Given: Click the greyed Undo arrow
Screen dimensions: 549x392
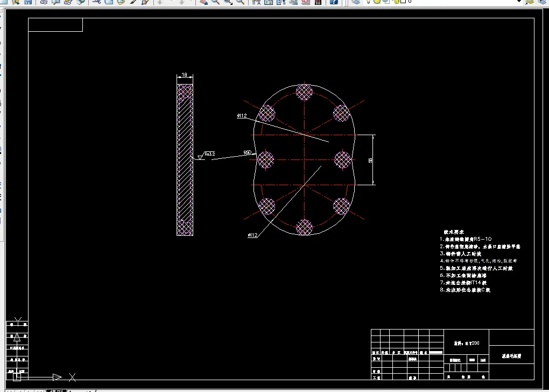Looking at the screenshot, I should point(160,2).
